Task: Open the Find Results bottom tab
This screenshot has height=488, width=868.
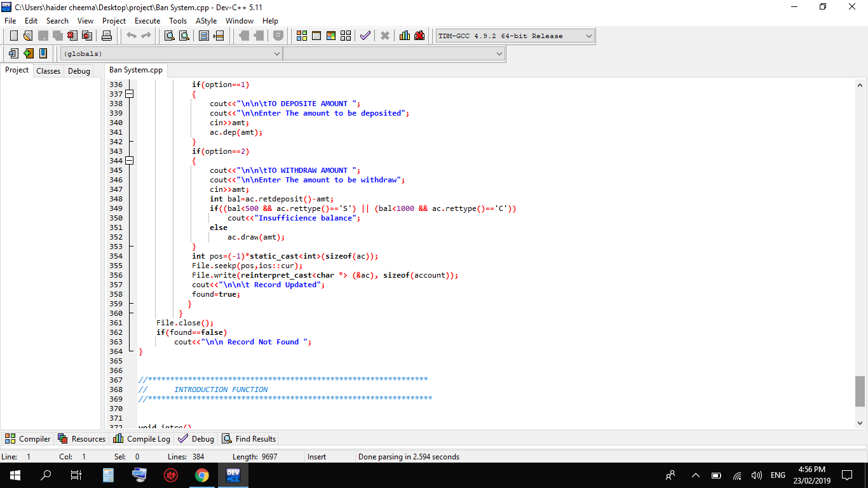Action: pyautogui.click(x=248, y=438)
